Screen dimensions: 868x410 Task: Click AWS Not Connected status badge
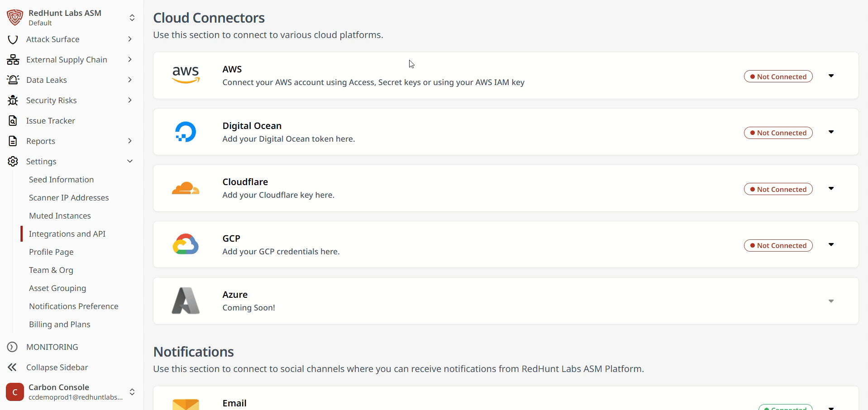click(778, 76)
